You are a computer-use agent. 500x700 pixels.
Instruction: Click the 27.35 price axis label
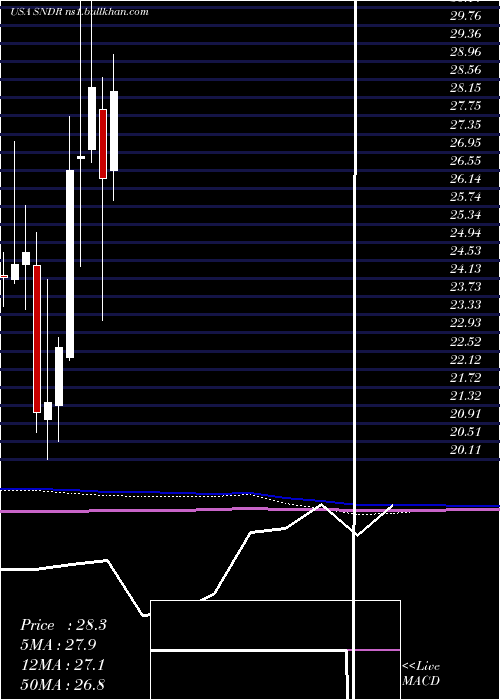[466, 125]
